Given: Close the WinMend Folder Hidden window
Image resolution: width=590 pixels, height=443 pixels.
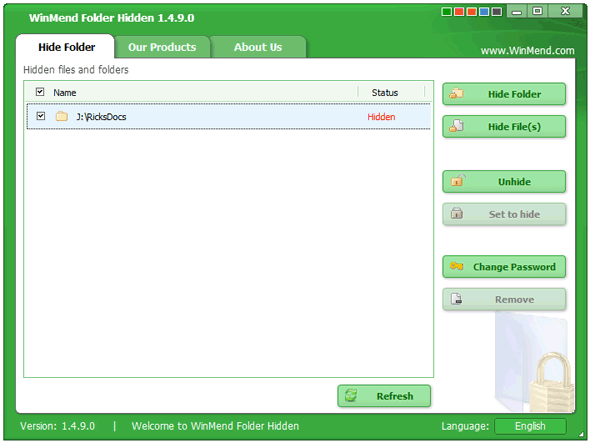Looking at the screenshot, I should [x=565, y=11].
